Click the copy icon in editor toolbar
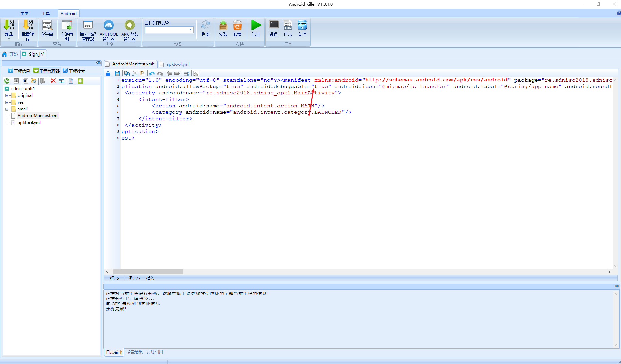621x364 pixels. pos(127,73)
